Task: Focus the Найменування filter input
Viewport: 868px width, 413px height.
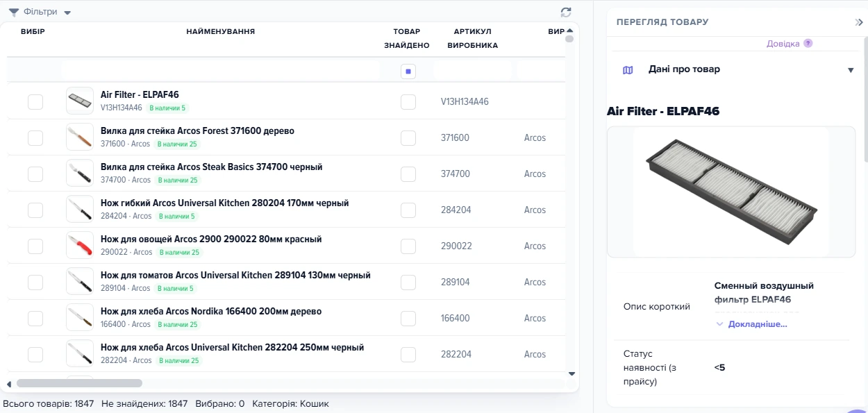Action: point(220,71)
